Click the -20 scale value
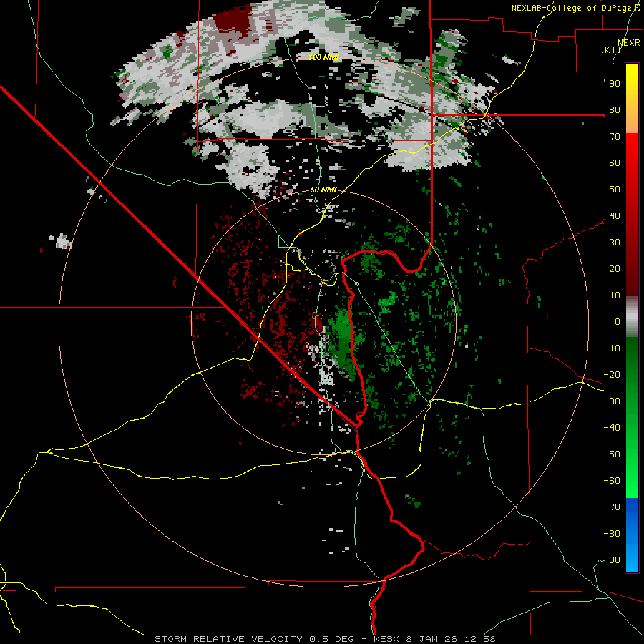Image resolution: width=644 pixels, height=644 pixels. point(612,375)
